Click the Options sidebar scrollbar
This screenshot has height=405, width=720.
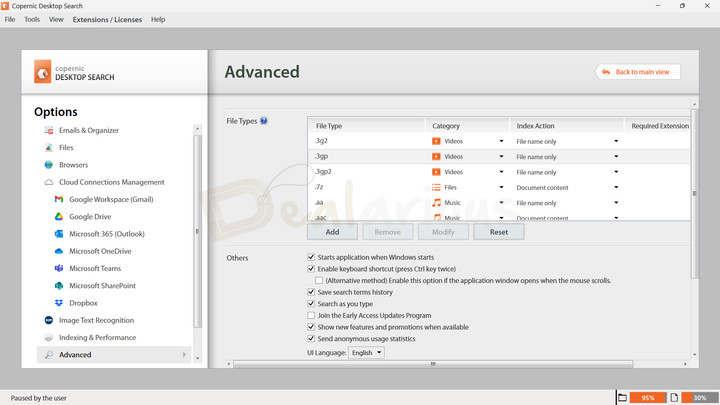(197, 231)
